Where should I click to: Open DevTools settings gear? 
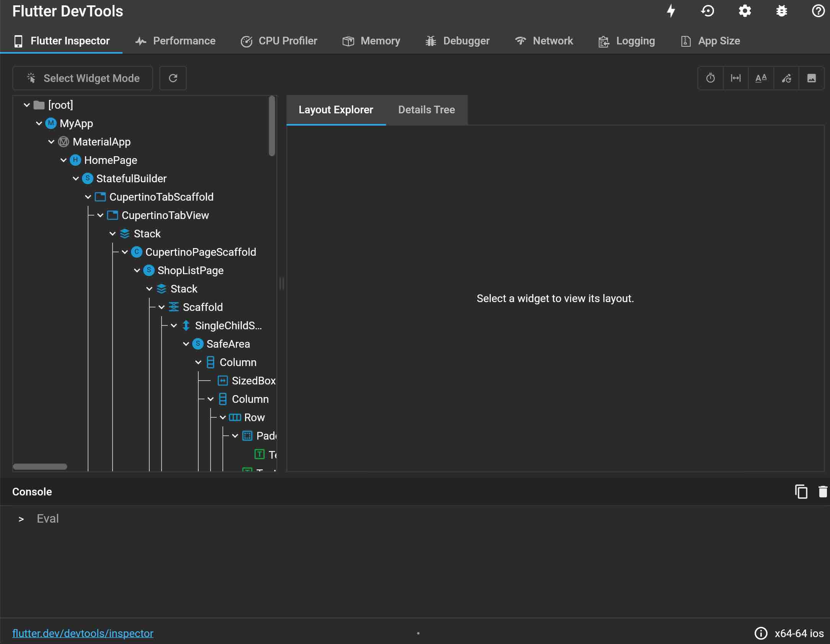[745, 11]
